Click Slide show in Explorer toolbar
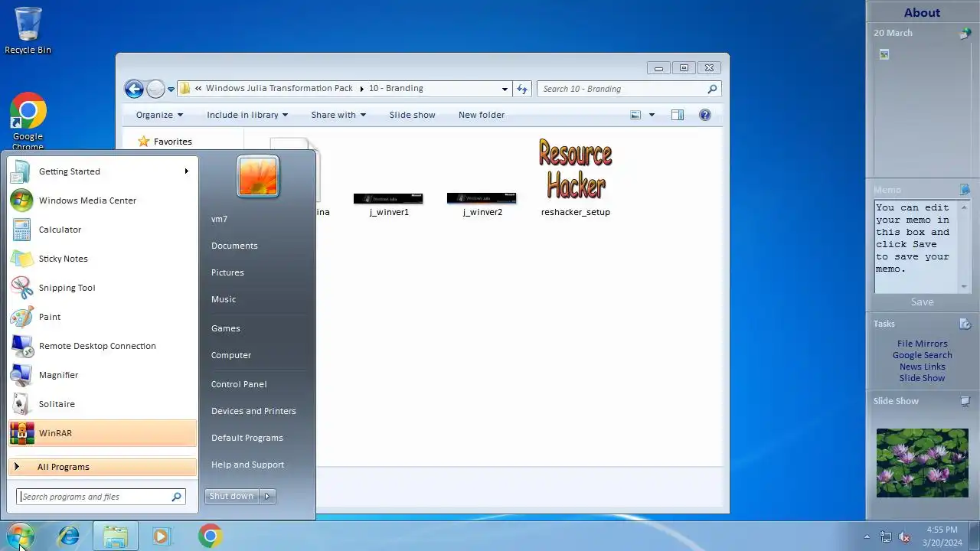This screenshot has height=551, width=980. point(412,115)
